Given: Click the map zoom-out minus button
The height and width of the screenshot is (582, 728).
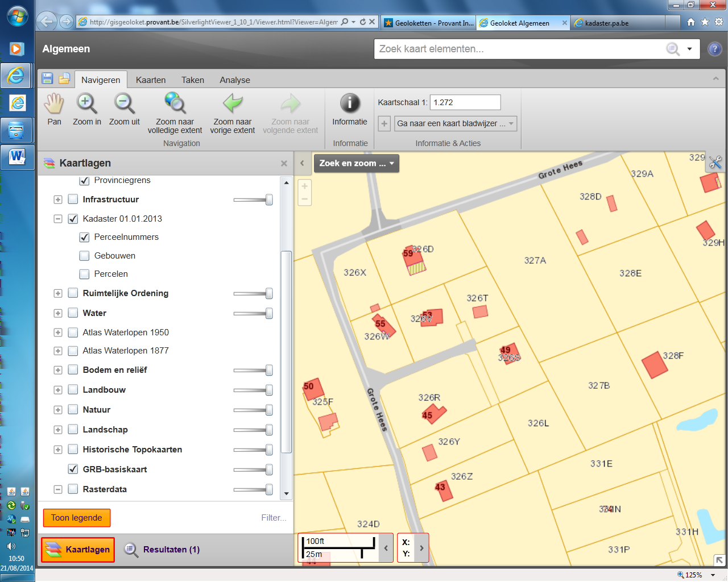Looking at the screenshot, I should pyautogui.click(x=304, y=199).
